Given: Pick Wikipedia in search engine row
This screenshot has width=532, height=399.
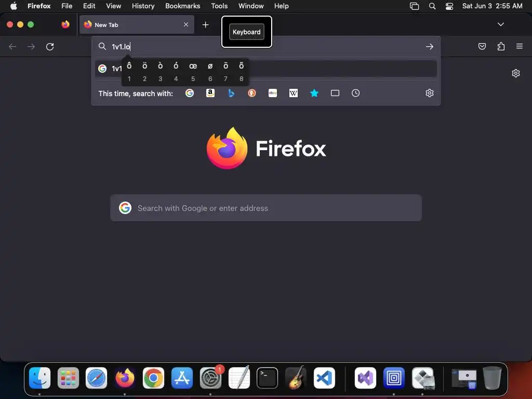Looking at the screenshot, I should [x=294, y=93].
